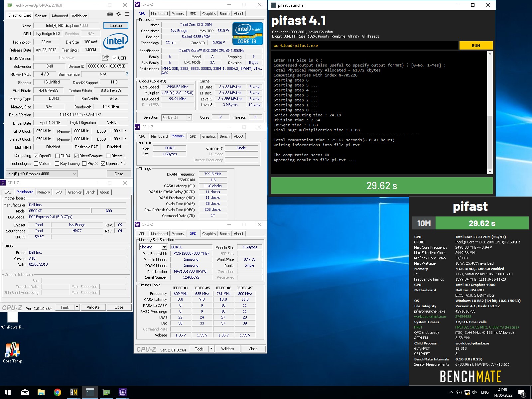Open network tray icon
This screenshot has width=532, height=399.
click(467, 392)
